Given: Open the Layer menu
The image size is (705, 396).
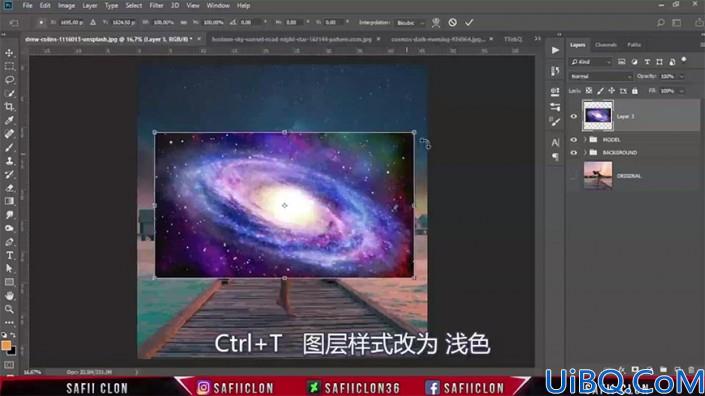Looking at the screenshot, I should point(89,5).
